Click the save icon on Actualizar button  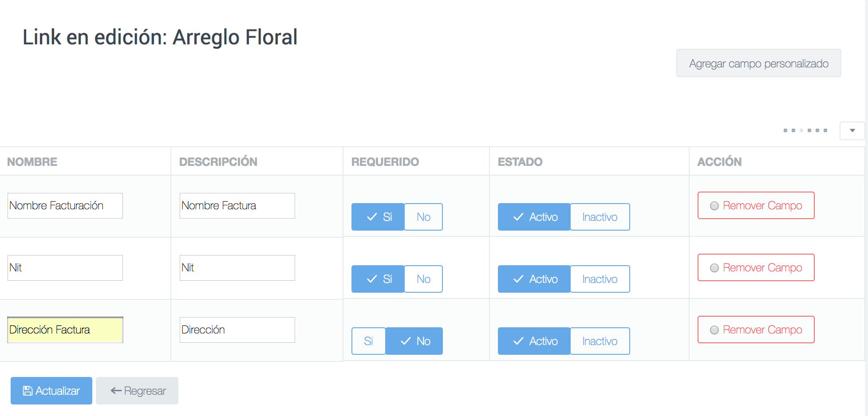coord(28,391)
